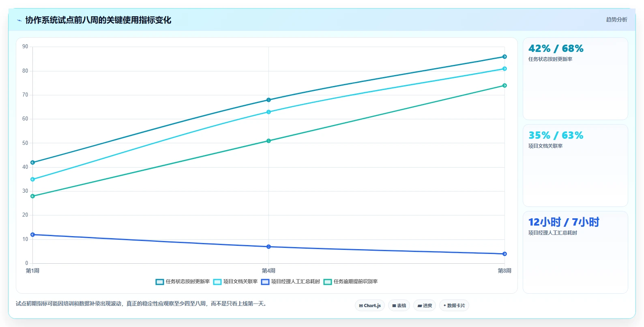Viewport: 644px width, 327px height.
Task: Click the 90 y-axis label
Action: (x=25, y=47)
